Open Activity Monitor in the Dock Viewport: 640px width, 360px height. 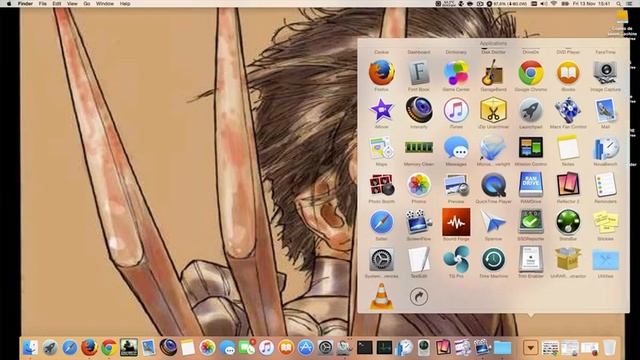tap(384, 348)
